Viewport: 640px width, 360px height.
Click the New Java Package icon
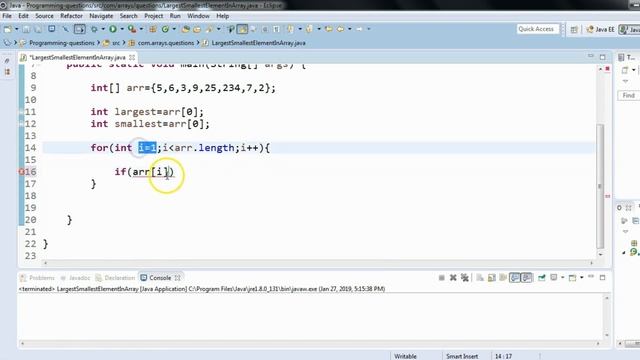(153, 29)
